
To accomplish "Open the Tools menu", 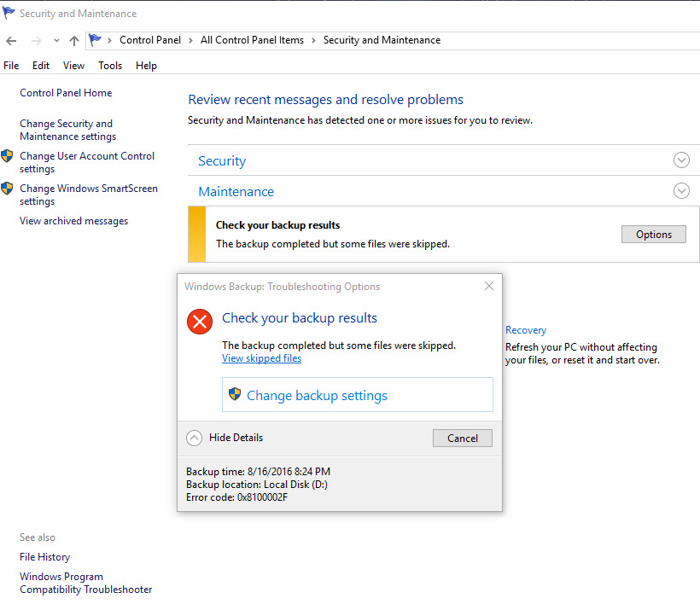I will click(x=110, y=66).
